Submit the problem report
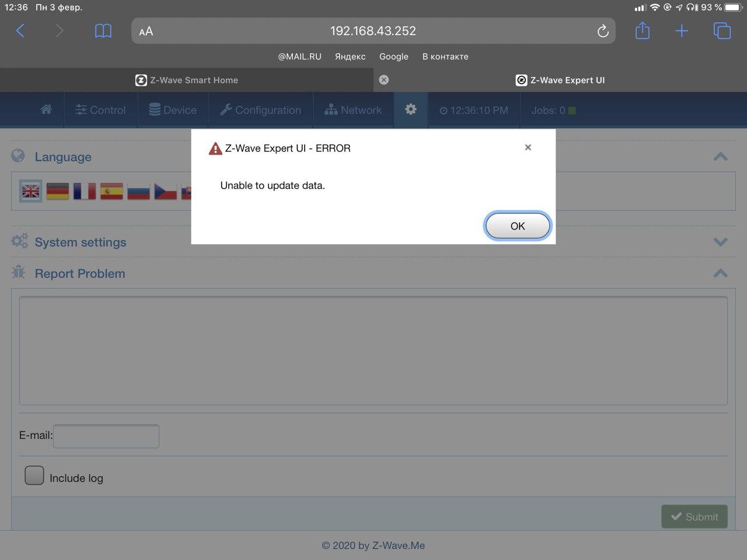 coord(694,517)
